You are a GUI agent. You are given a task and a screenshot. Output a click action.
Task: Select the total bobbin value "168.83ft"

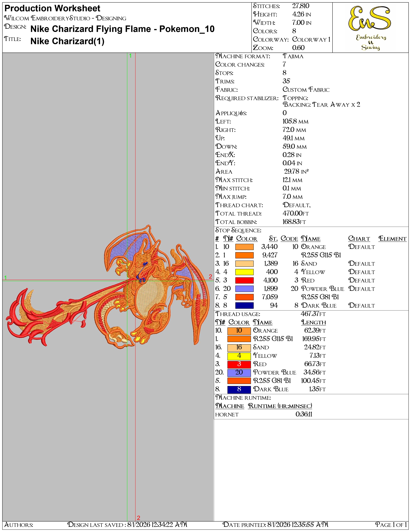[x=294, y=222]
